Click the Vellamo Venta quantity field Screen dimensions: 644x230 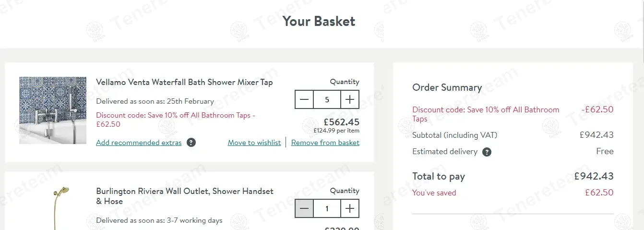point(327,100)
